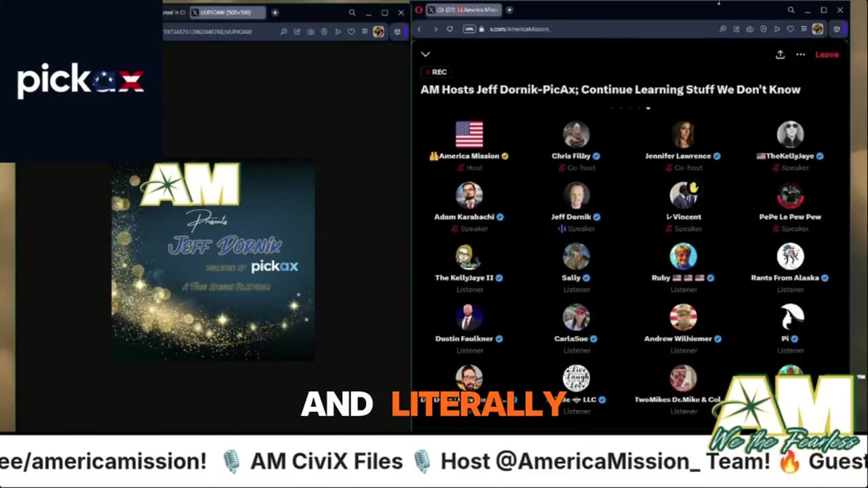Open the extensions cube in the left window
This screenshot has height=488, width=868.
tap(397, 31)
